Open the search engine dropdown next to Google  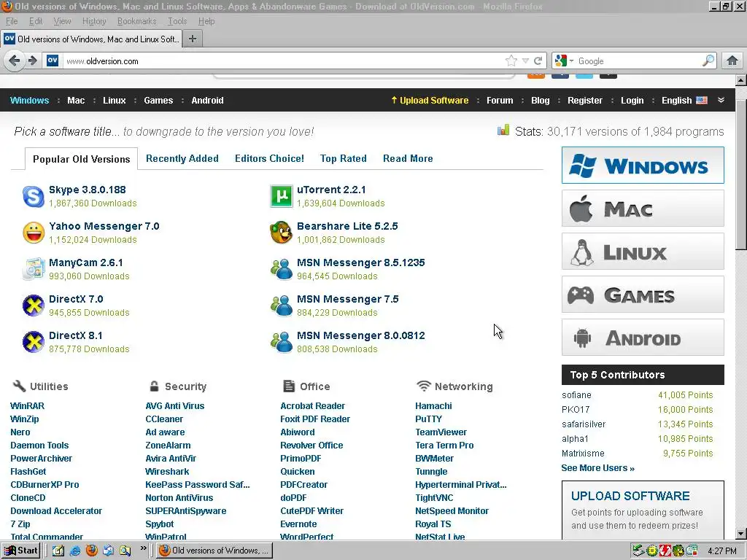tap(571, 61)
